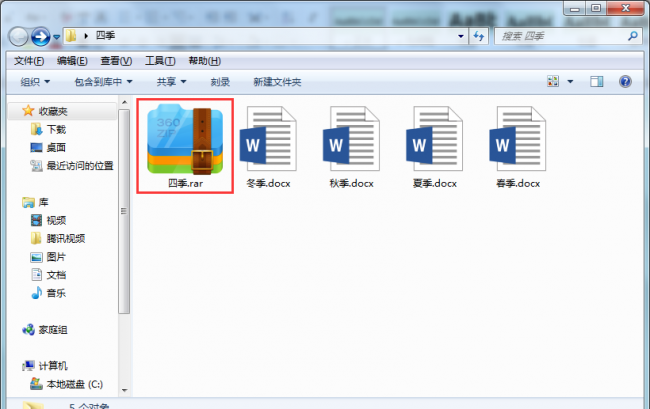Click the Forward navigation arrow

[41, 37]
